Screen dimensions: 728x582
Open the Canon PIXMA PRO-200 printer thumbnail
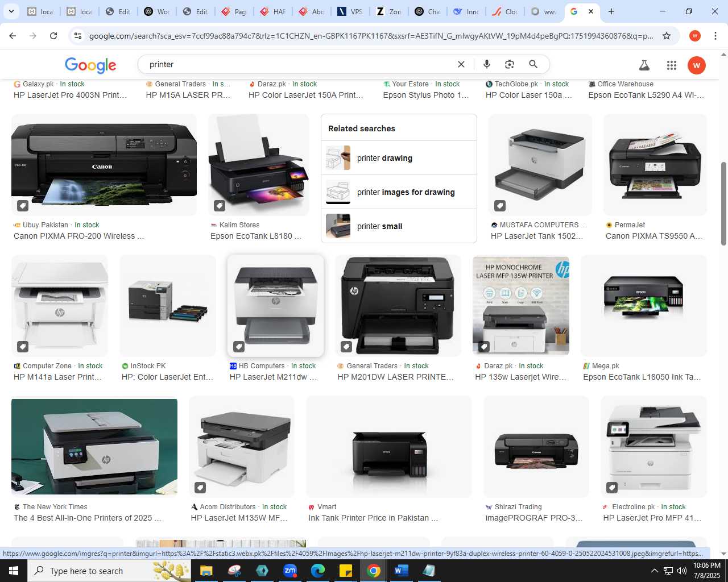coord(104,165)
